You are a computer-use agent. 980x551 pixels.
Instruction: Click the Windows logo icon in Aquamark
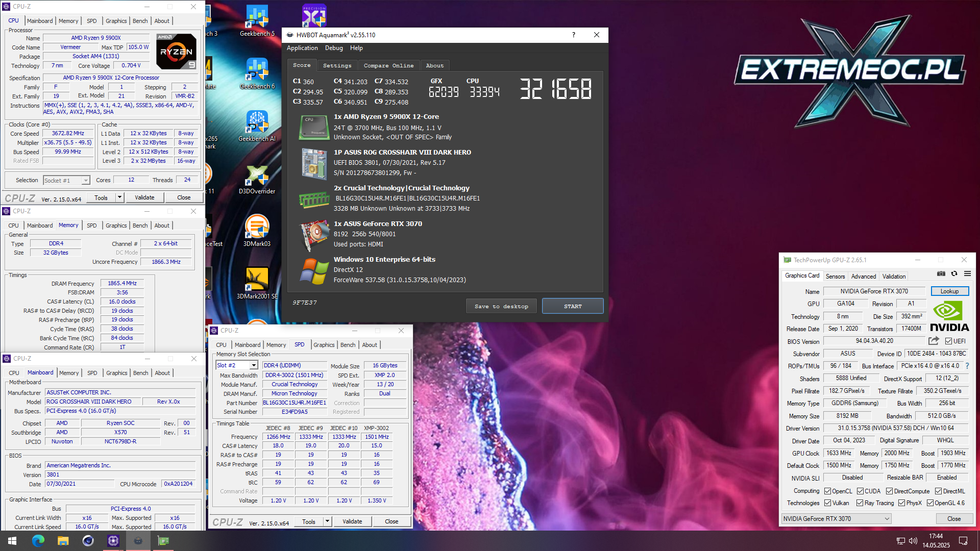tap(313, 271)
